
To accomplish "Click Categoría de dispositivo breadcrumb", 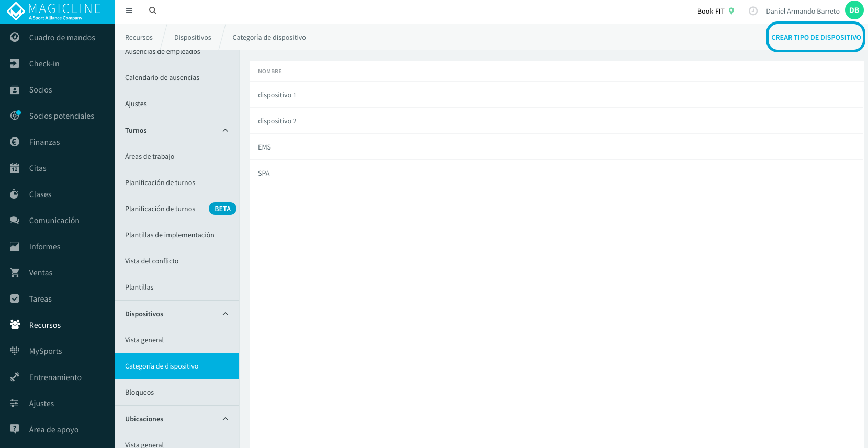I will (269, 37).
